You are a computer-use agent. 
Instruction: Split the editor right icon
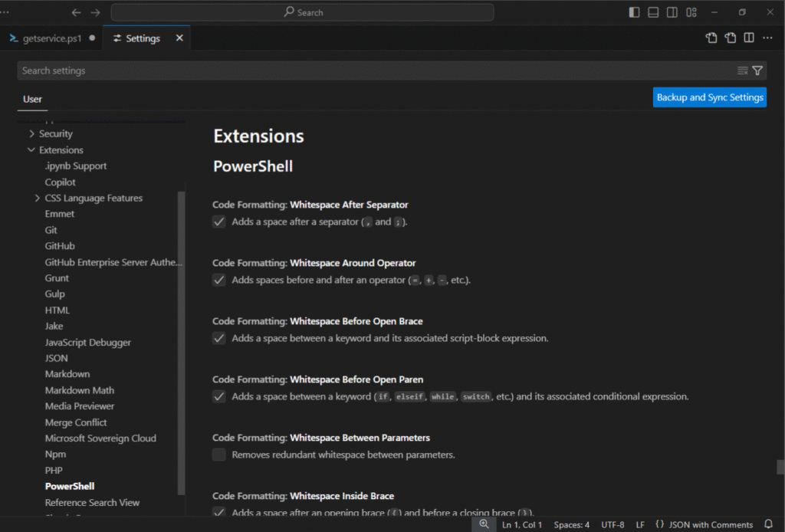pyautogui.click(x=749, y=38)
